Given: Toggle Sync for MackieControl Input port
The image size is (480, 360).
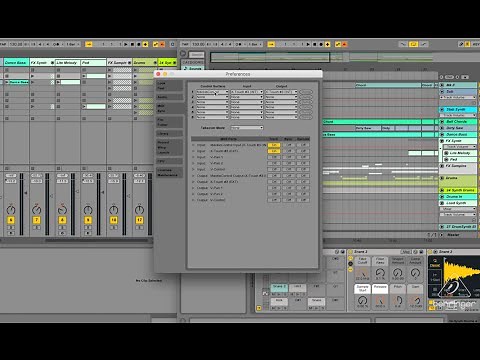Looking at the screenshot, I should click(289, 145).
